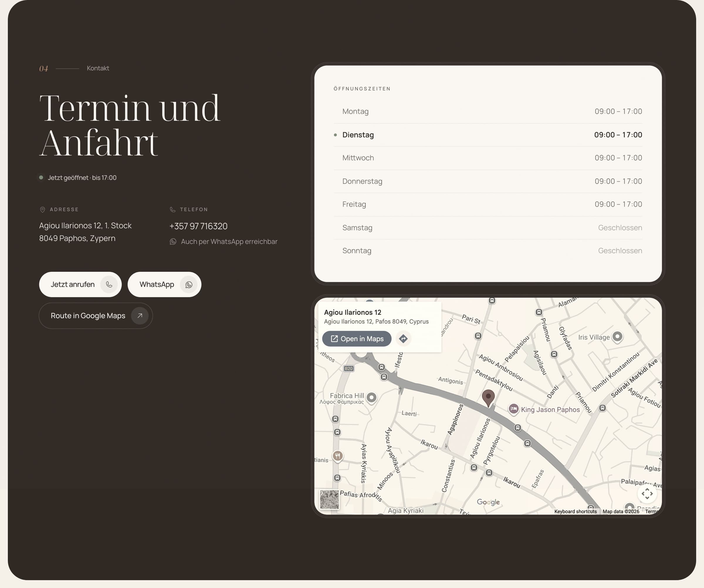
Task: Click the red location pin marker
Action: tap(488, 398)
